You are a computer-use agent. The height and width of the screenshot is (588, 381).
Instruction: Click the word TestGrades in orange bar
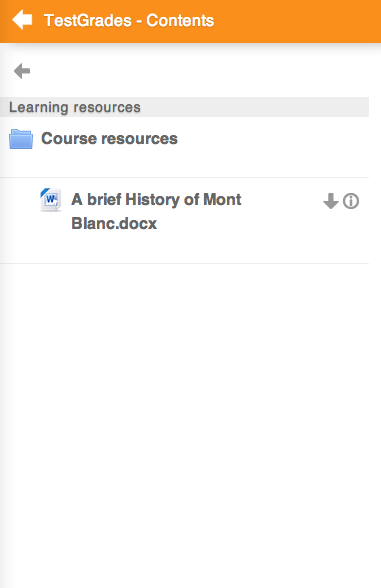tap(88, 21)
